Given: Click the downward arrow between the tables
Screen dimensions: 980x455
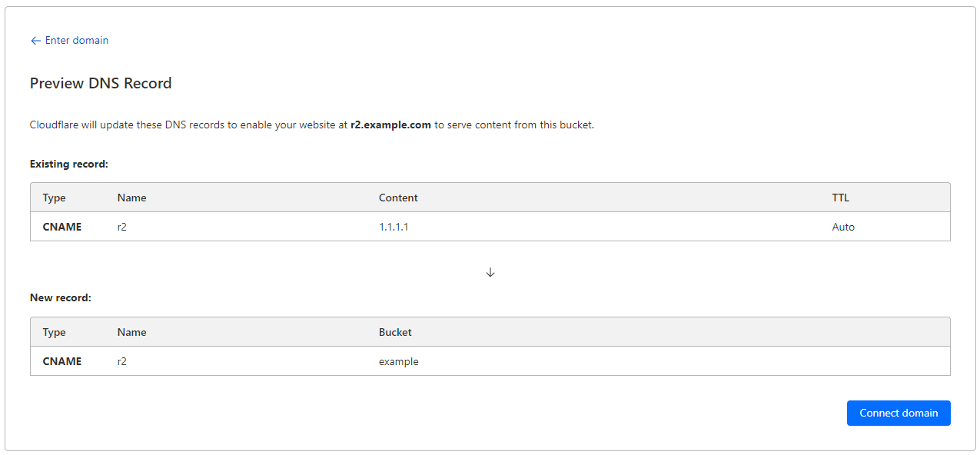Looking at the screenshot, I should click(x=490, y=271).
